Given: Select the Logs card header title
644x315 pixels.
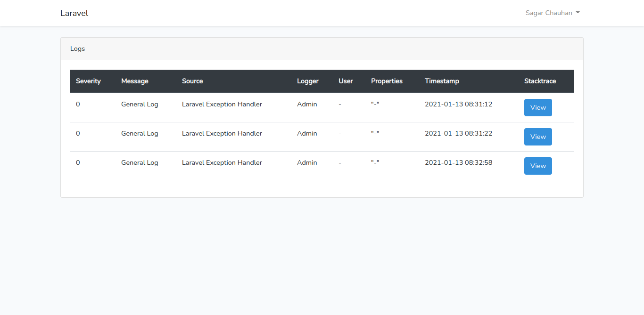Looking at the screenshot, I should pos(77,48).
